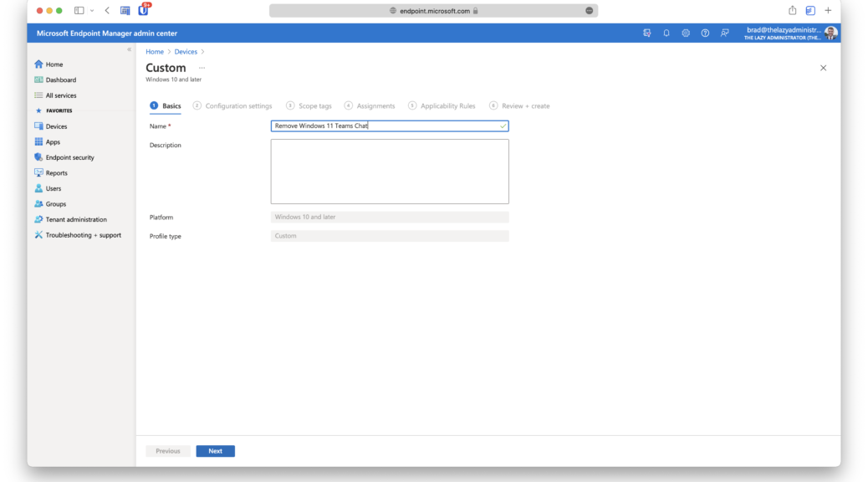Click the Description text area
This screenshot has height=482, width=868.
click(390, 172)
